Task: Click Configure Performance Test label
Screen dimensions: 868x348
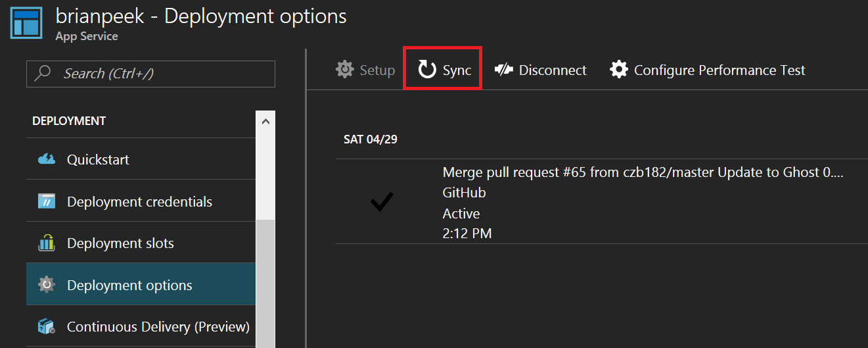Action: tap(720, 70)
